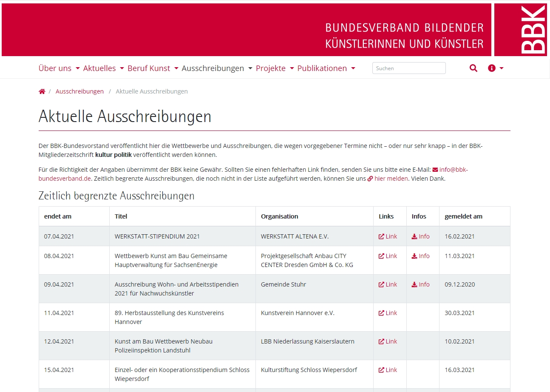Viewport: 550px width, 392px height.
Task: Click the 'Titel' column header
Action: tap(121, 216)
